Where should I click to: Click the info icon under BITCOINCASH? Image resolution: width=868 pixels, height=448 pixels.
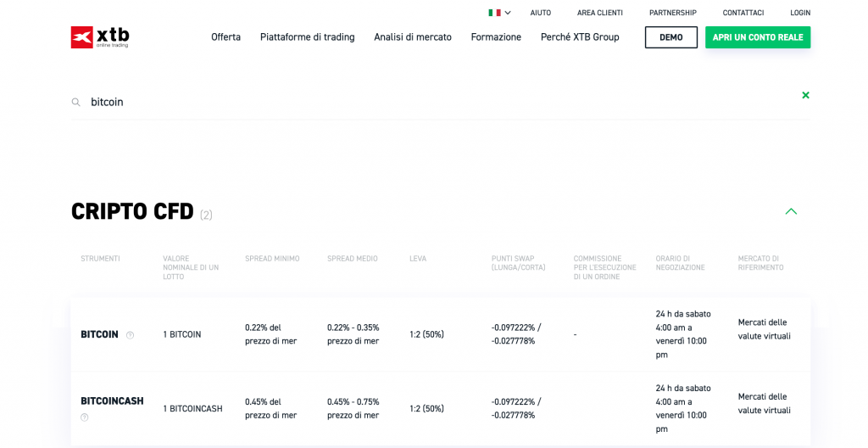[85, 417]
